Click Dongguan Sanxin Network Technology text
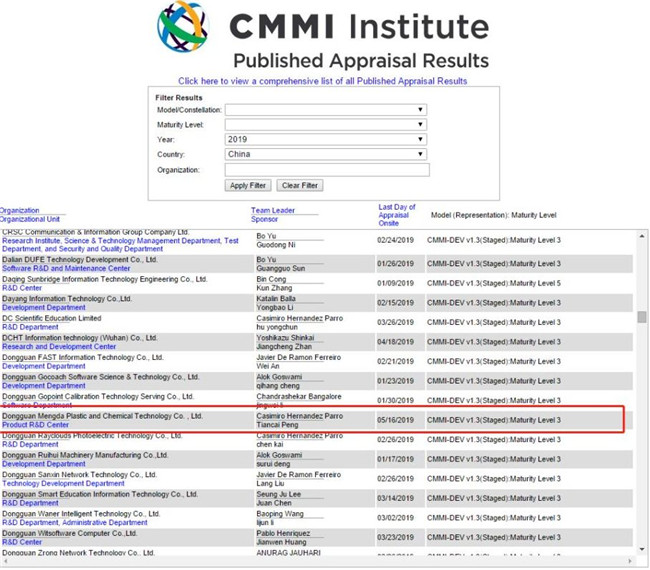Screen dimensions: 650x570 (79, 474)
